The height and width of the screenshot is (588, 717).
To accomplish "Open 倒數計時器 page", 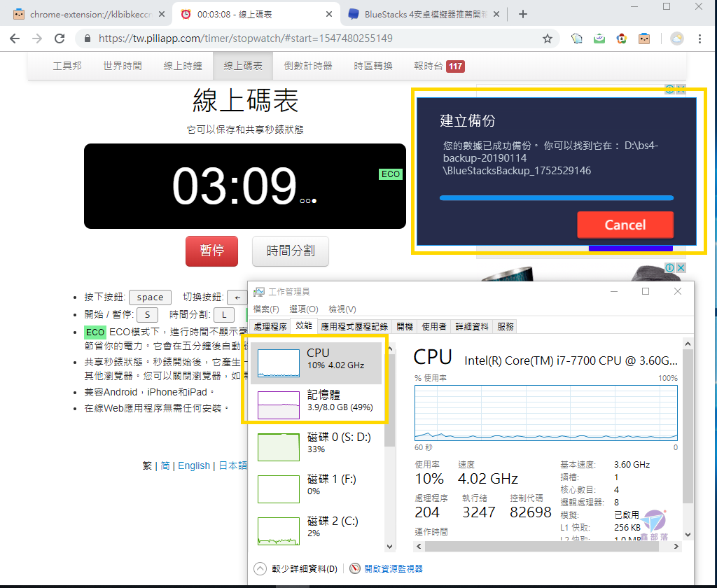I will click(x=308, y=66).
